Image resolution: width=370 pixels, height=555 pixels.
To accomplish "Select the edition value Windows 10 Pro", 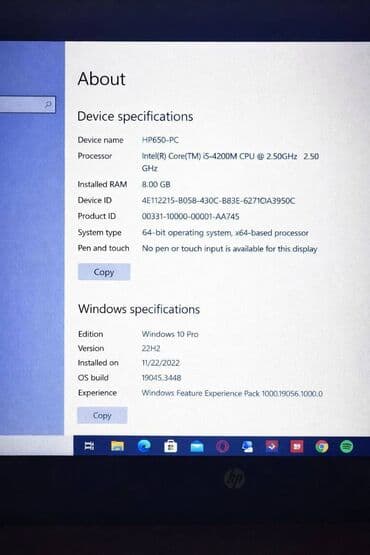I will 170,334.
